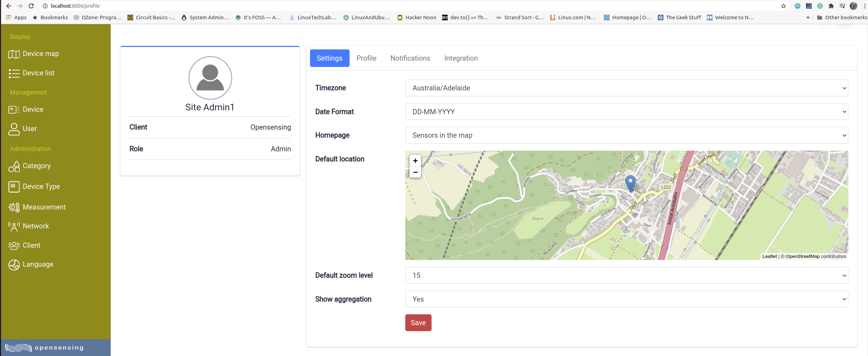Click the Measurement gear icon
This screenshot has height=356, width=868.
point(14,207)
